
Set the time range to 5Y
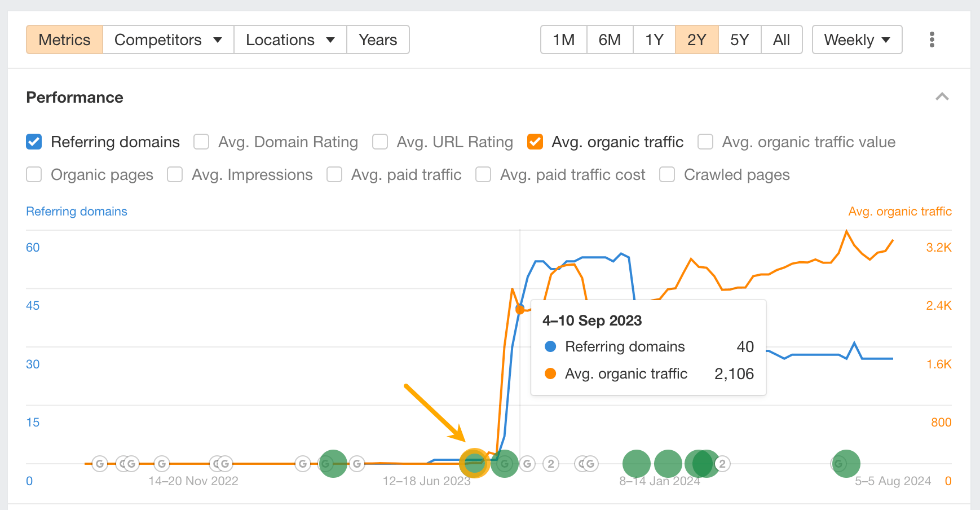pos(739,39)
